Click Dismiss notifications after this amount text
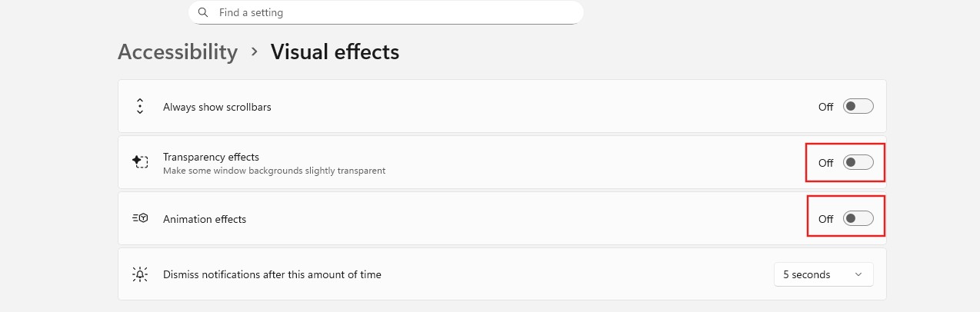Viewport: 980px width, 312px height. pos(272,274)
